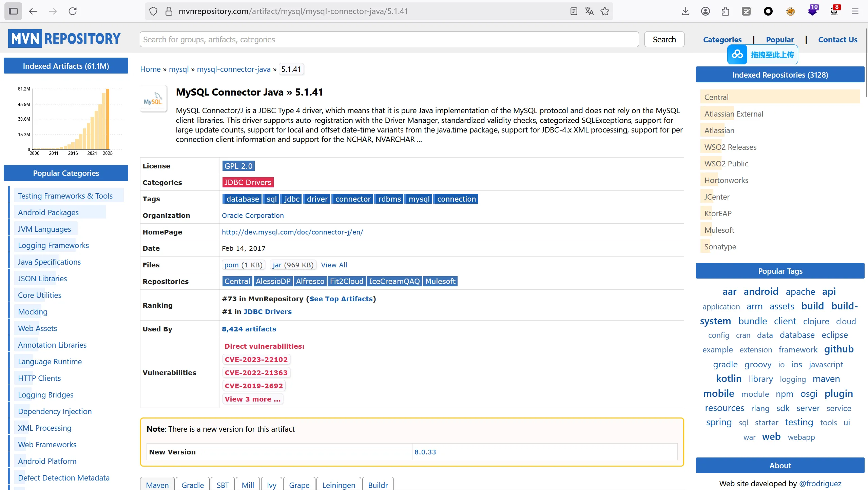Click the shield tracking protection icon

coord(153,11)
